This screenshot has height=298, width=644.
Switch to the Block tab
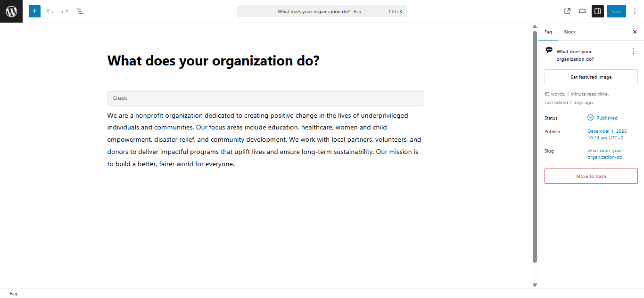coord(570,32)
